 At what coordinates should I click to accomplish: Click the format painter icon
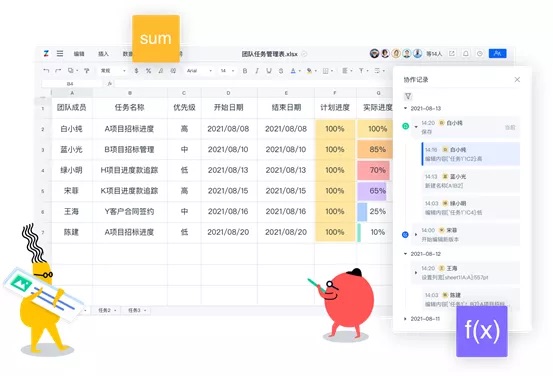(x=86, y=71)
